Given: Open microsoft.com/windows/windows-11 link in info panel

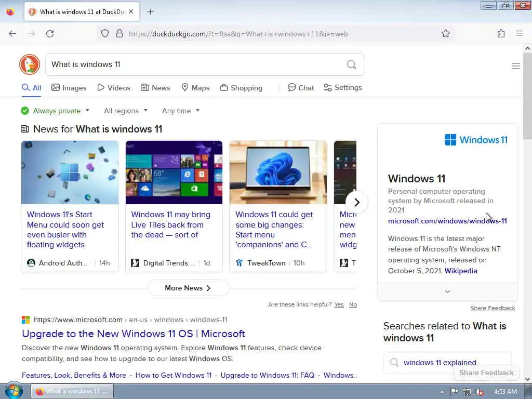Looking at the screenshot, I should [x=447, y=221].
